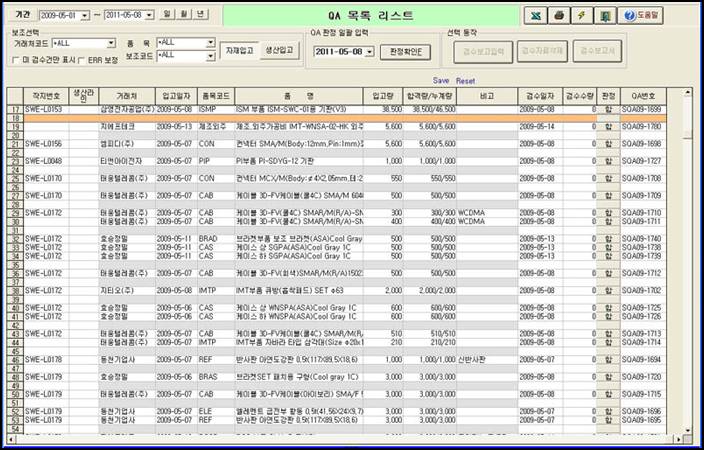
Task: Click the QA번호 column header
Action: coord(643,96)
